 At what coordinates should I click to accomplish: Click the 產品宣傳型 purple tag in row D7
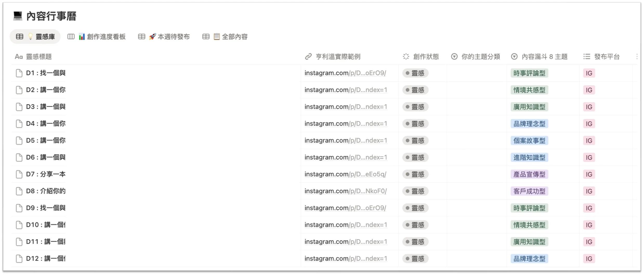tap(529, 174)
